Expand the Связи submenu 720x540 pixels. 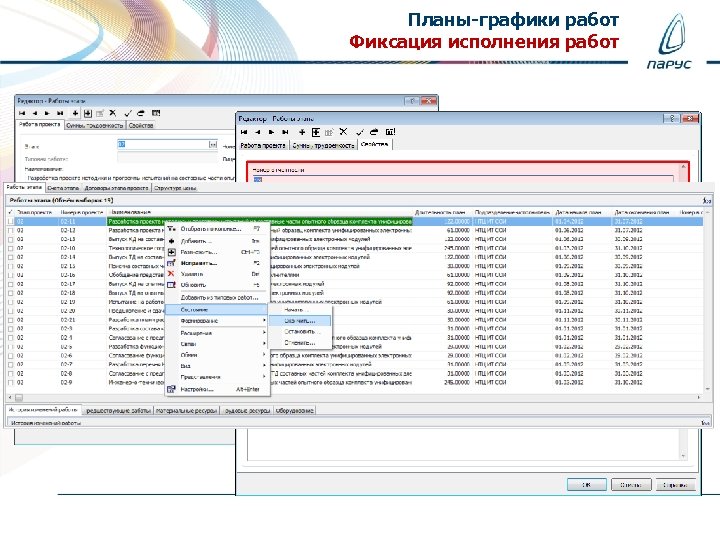click(x=217, y=344)
